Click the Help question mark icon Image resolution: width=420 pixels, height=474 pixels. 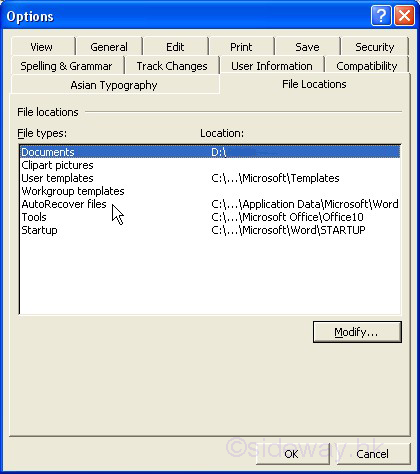tap(381, 15)
